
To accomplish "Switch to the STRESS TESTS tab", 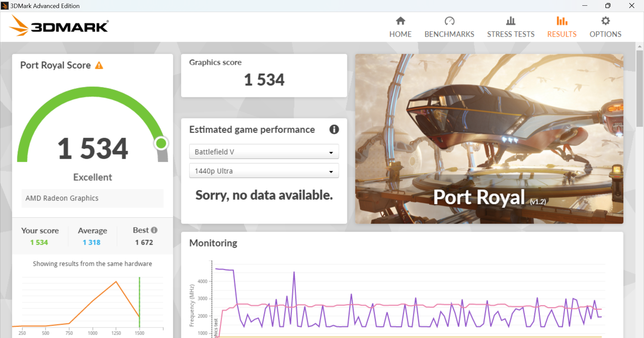I will click(x=511, y=27).
